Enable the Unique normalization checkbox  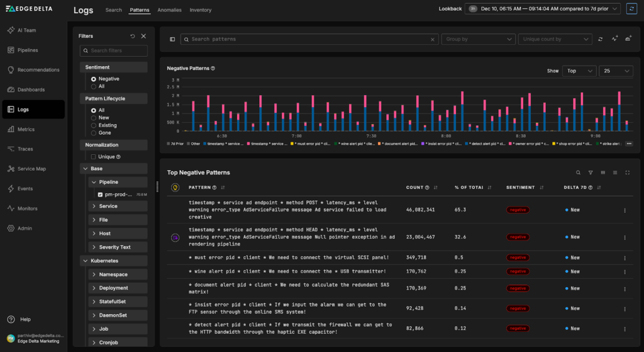click(94, 157)
